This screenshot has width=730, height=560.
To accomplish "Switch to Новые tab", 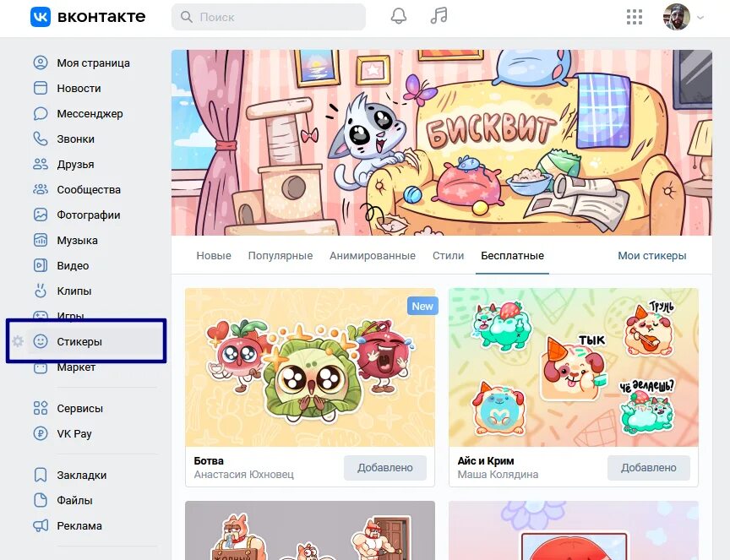I will (x=214, y=256).
